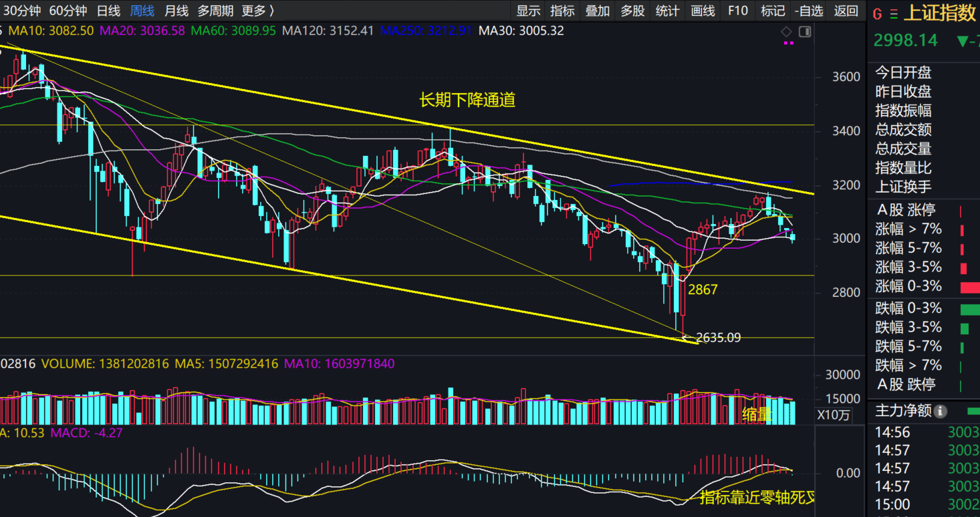Open the 显示 display menu

pyautogui.click(x=528, y=11)
